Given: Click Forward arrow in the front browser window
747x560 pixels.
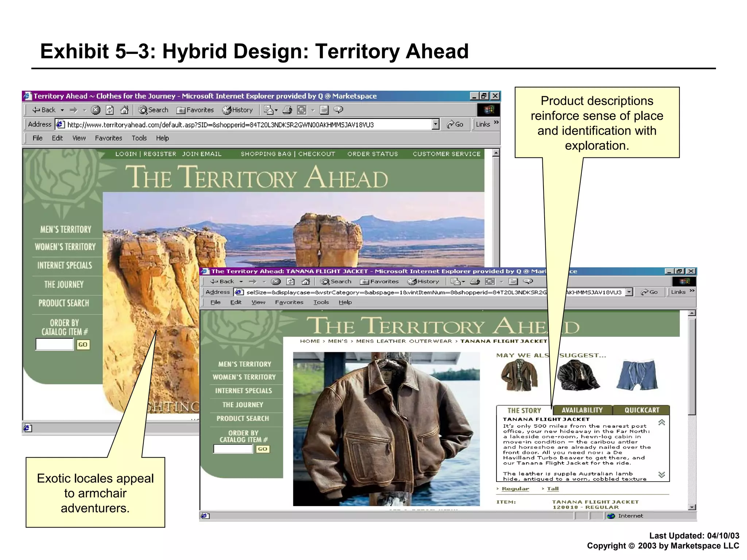Looking at the screenshot, I should [252, 281].
